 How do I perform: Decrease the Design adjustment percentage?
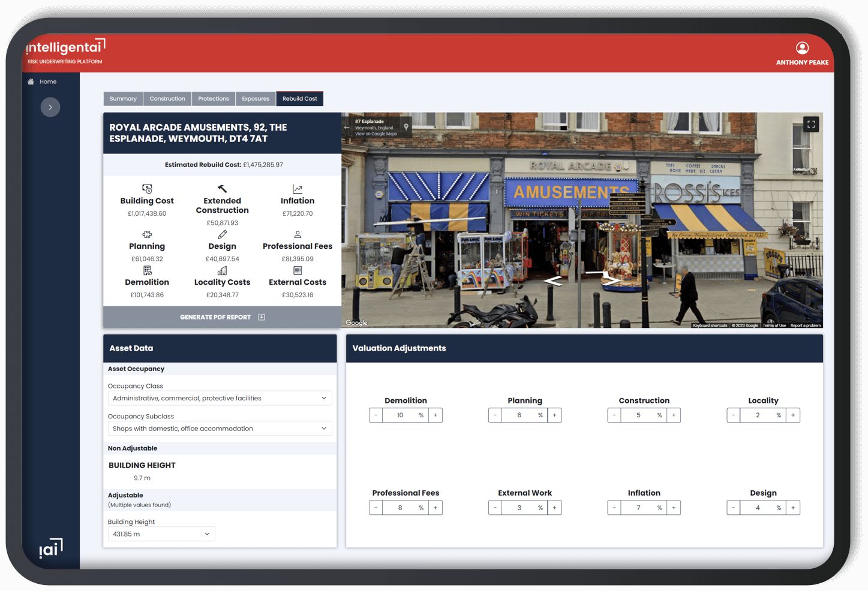coord(733,508)
